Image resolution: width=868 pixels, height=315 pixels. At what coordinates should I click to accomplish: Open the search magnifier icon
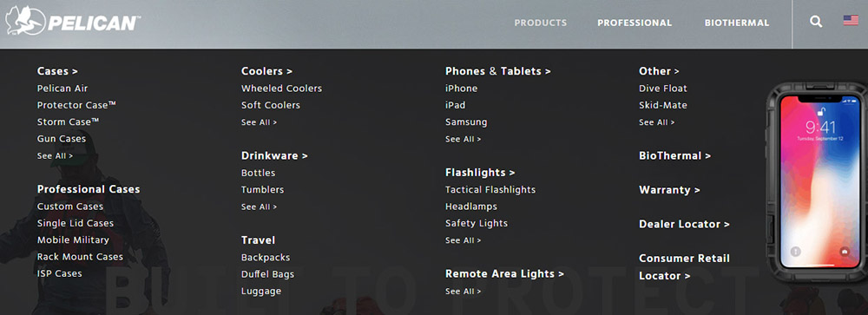815,22
